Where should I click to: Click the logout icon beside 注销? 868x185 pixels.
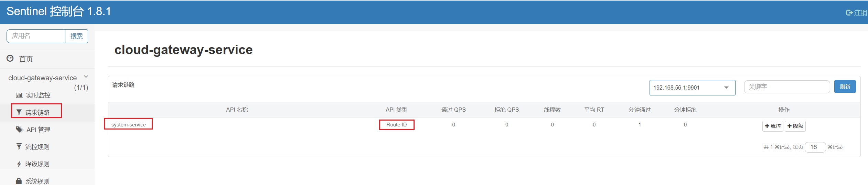click(849, 13)
